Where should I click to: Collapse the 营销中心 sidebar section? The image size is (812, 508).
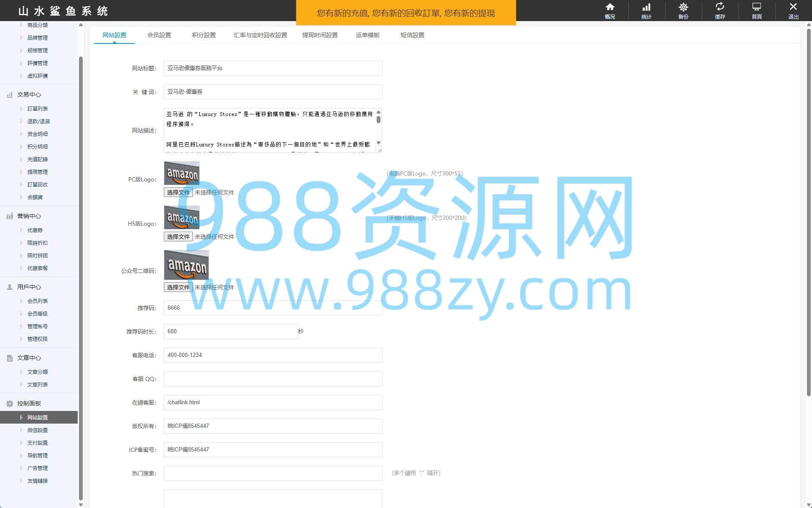[29, 216]
